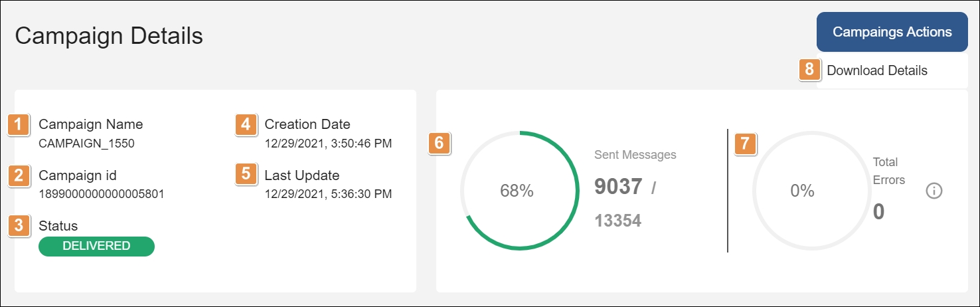The image size is (980, 307).
Task: Click orange callout marker number 7
Action: point(746,144)
